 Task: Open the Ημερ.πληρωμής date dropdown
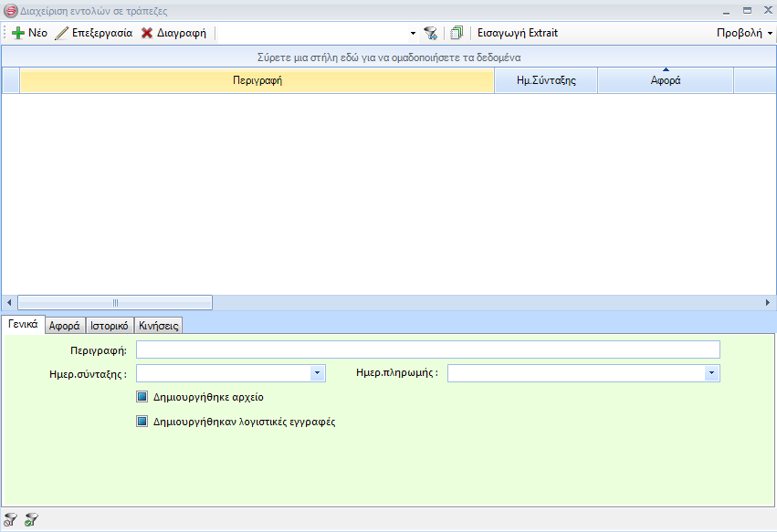coord(711,373)
